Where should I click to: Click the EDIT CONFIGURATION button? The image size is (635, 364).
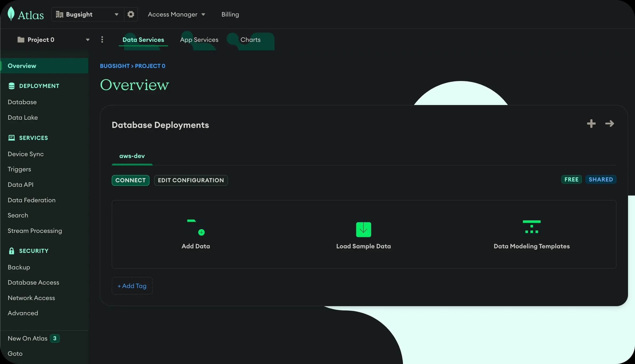pos(190,180)
